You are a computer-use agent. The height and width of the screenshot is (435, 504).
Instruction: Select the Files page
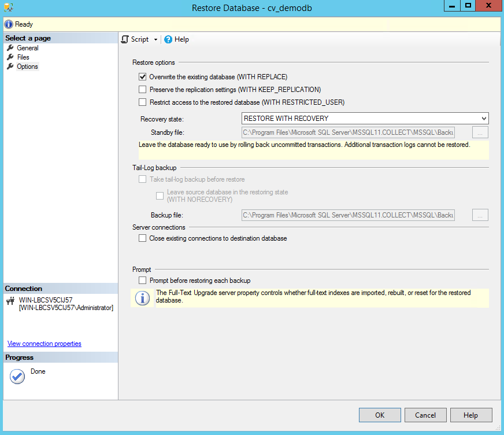coord(23,57)
